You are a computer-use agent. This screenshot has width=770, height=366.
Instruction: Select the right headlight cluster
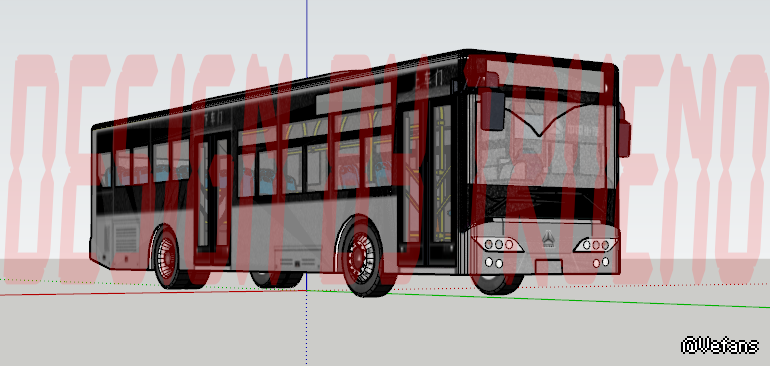click(596, 245)
